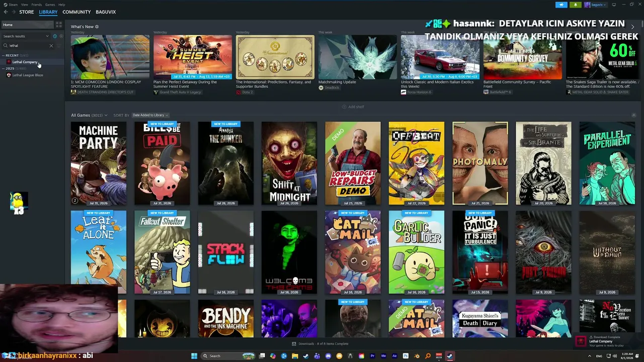The image size is (644, 362).
Task: Open the Lethal Company download complete notification
Action: pyautogui.click(x=607, y=341)
